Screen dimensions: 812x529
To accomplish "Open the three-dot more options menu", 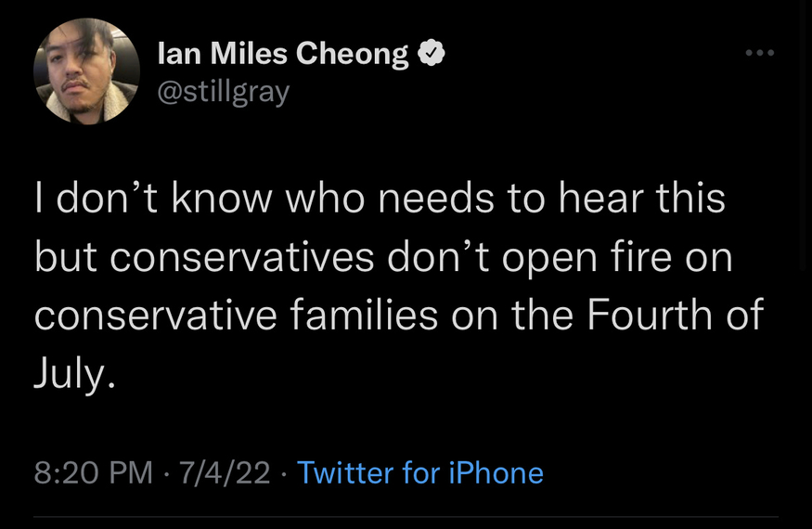I will coord(759,54).
